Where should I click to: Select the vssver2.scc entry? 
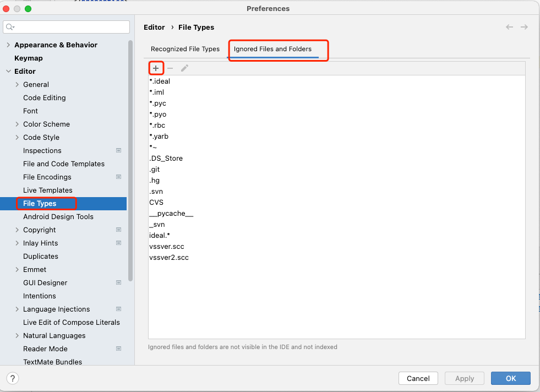169,258
